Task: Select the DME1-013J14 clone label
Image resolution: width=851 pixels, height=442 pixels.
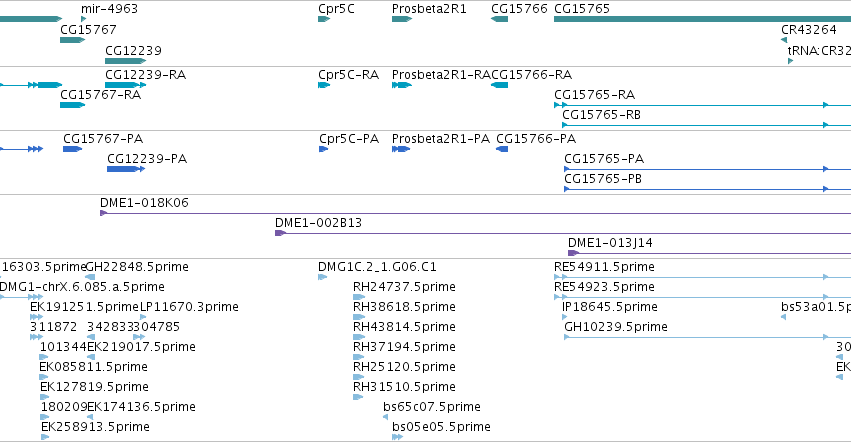Action: (610, 243)
